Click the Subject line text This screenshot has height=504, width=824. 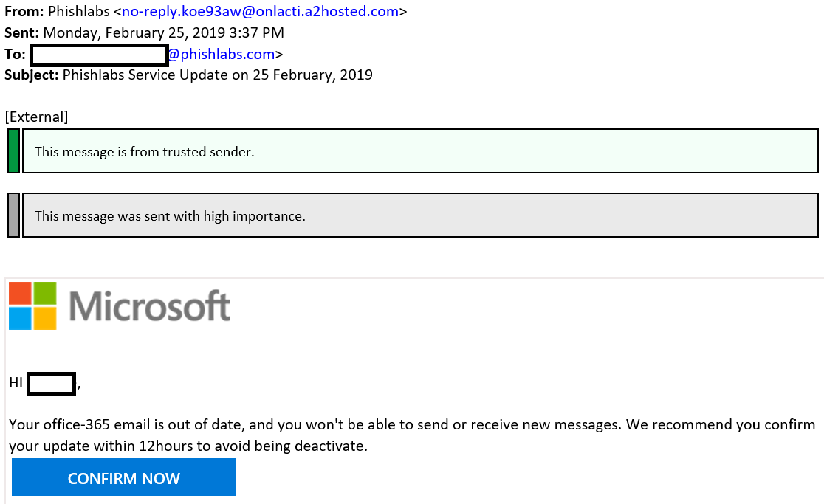[x=189, y=75]
